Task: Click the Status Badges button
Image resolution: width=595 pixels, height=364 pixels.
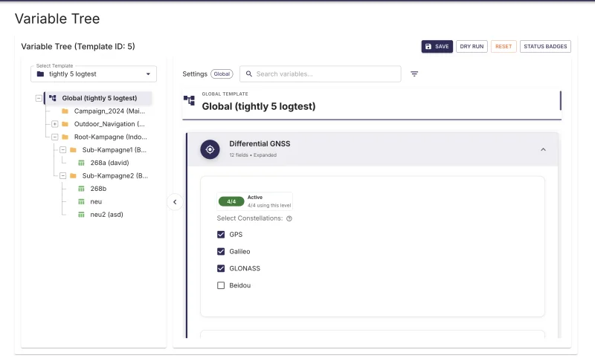Action: [x=545, y=46]
